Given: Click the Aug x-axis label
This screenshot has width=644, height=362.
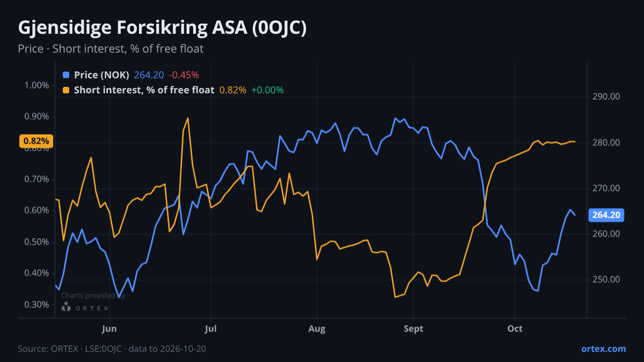Looking at the screenshot, I should 317,328.
